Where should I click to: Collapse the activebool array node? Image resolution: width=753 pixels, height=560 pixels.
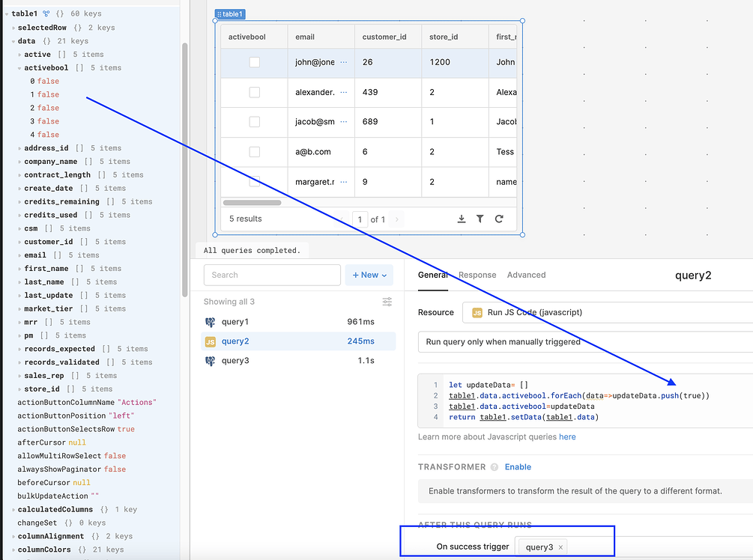[19, 68]
